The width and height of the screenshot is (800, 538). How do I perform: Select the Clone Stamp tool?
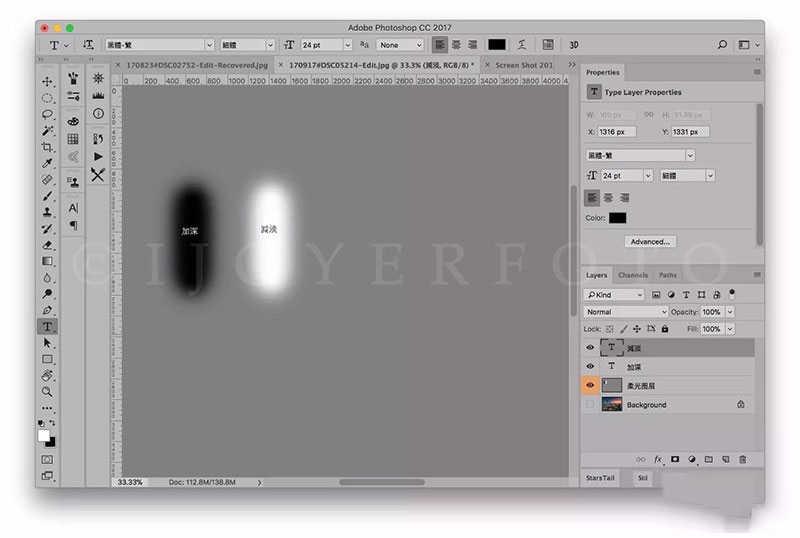pos(47,212)
